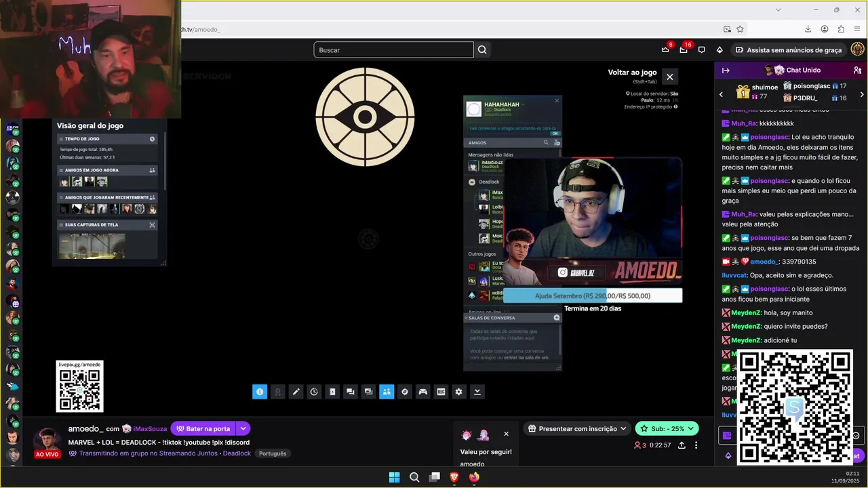Open Twitch Prime loot crown icon
This screenshot has height=488, width=868.
tap(665, 49)
